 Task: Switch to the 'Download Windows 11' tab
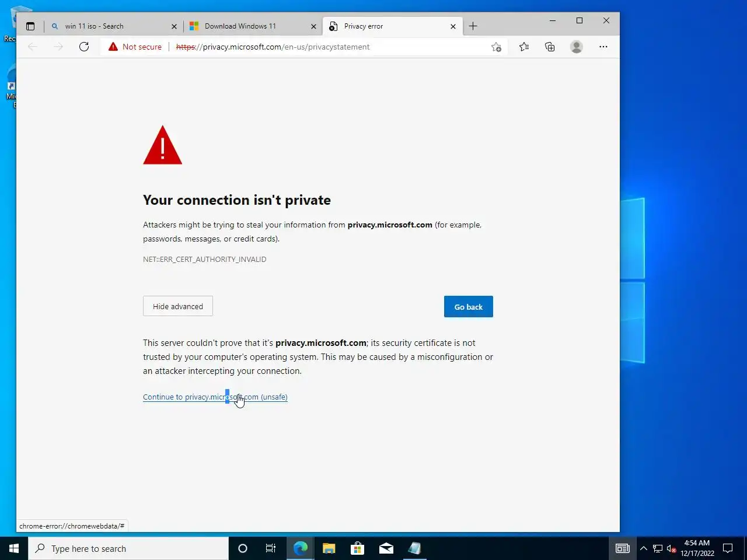tap(253, 26)
